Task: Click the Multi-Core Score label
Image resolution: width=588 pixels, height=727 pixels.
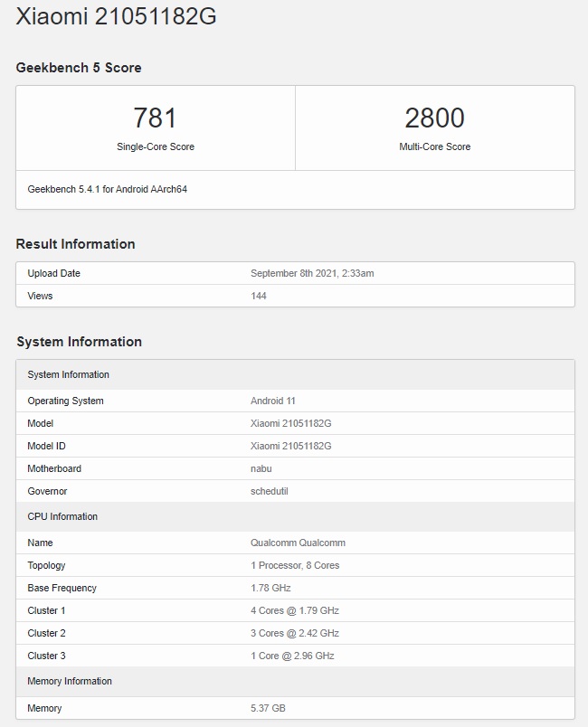Action: pos(434,146)
